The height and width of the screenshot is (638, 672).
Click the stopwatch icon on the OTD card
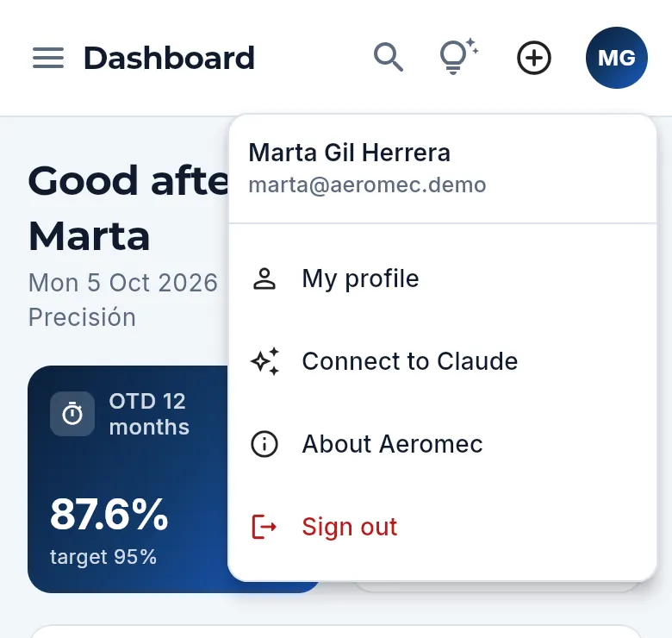pyautogui.click(x=72, y=414)
